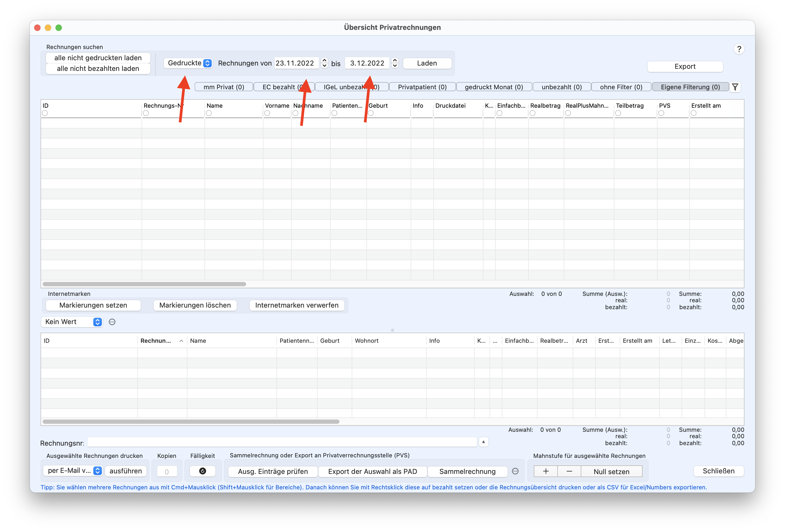
Task: Click the filter funnel icon
Action: click(x=735, y=87)
